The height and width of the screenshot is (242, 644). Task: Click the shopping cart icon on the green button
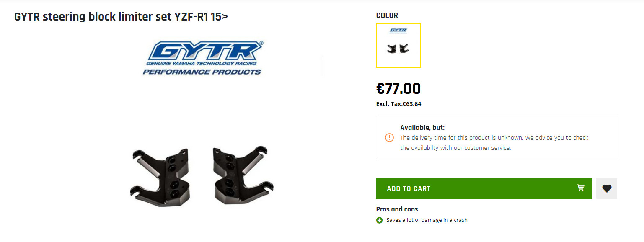(580, 188)
